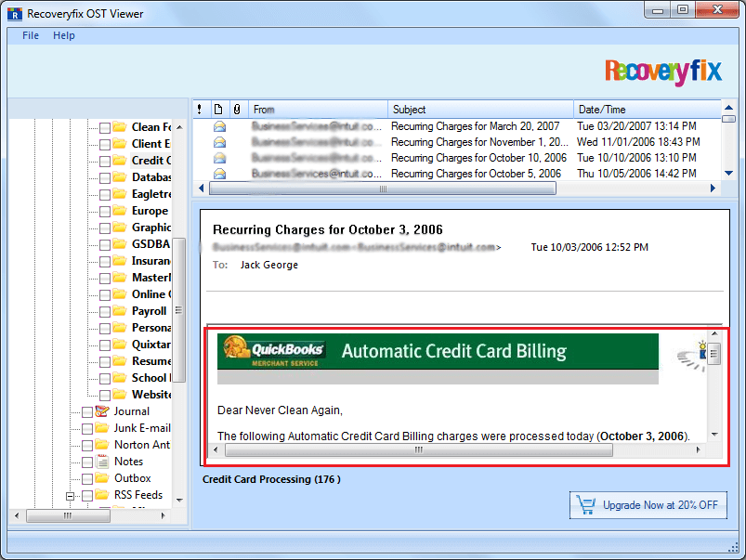Click the email preview horizontal scrollbar thumb

click(x=419, y=449)
